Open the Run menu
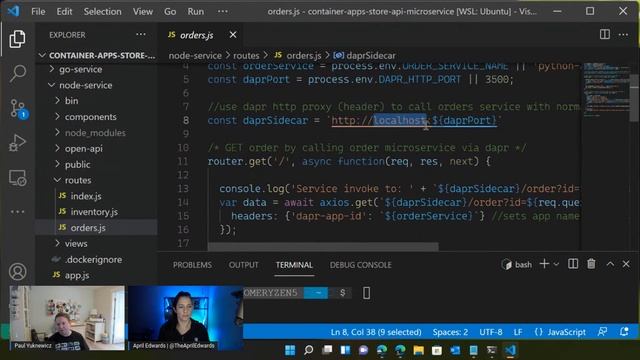 [x=196, y=11]
